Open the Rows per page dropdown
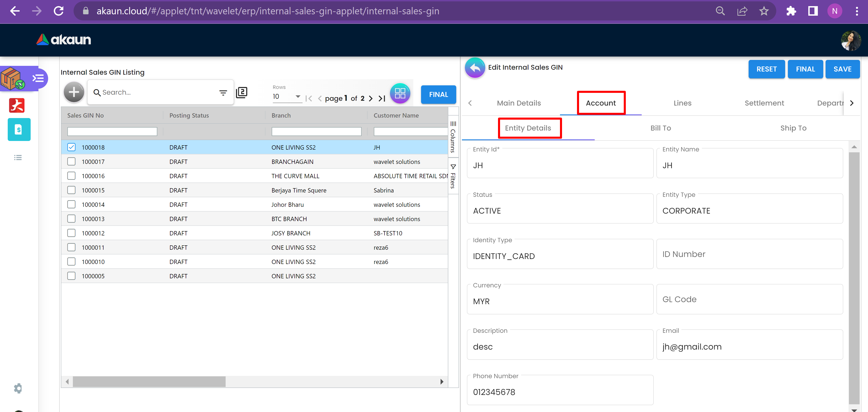This screenshot has width=868, height=412. (x=286, y=97)
